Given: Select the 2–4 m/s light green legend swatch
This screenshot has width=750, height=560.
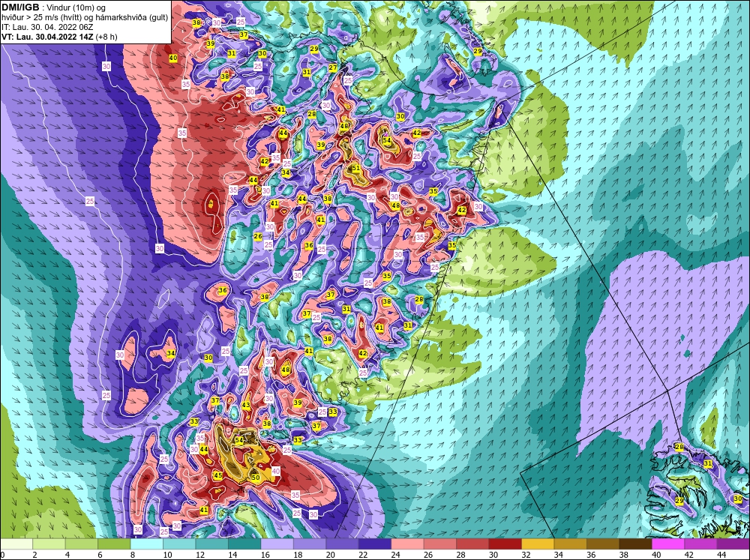Looking at the screenshot, I should [x=49, y=544].
